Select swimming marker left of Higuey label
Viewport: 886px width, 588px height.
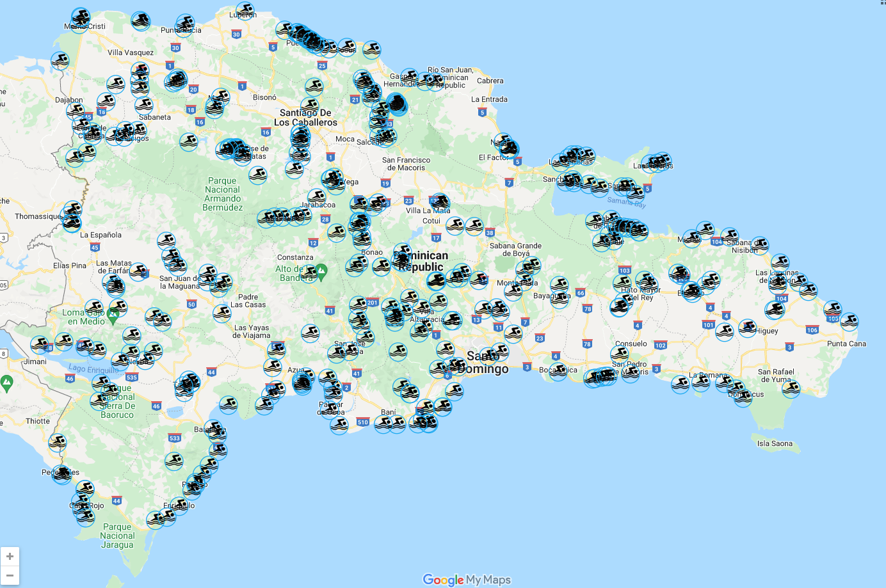tap(747, 328)
